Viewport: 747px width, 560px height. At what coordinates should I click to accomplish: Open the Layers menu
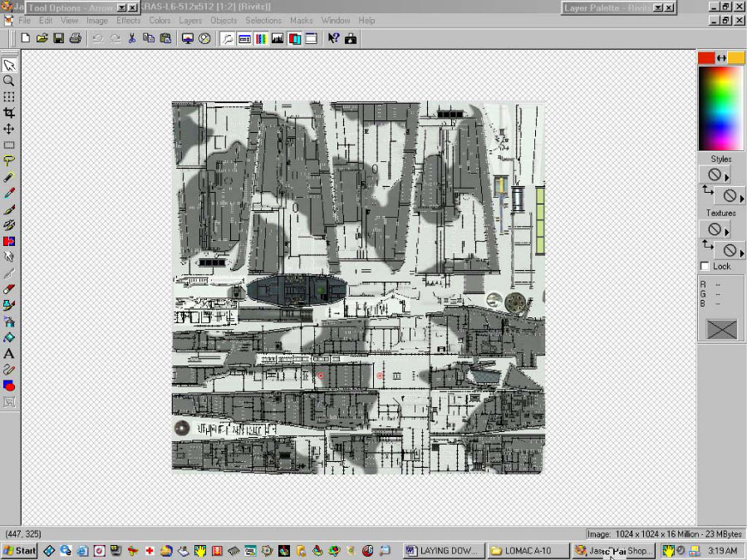[x=190, y=21]
